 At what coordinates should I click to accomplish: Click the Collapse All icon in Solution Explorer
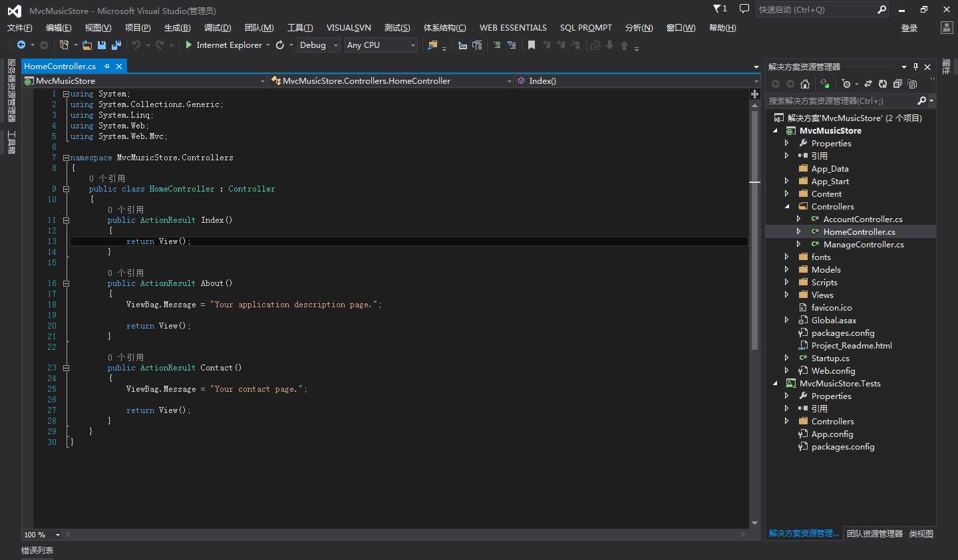click(897, 84)
